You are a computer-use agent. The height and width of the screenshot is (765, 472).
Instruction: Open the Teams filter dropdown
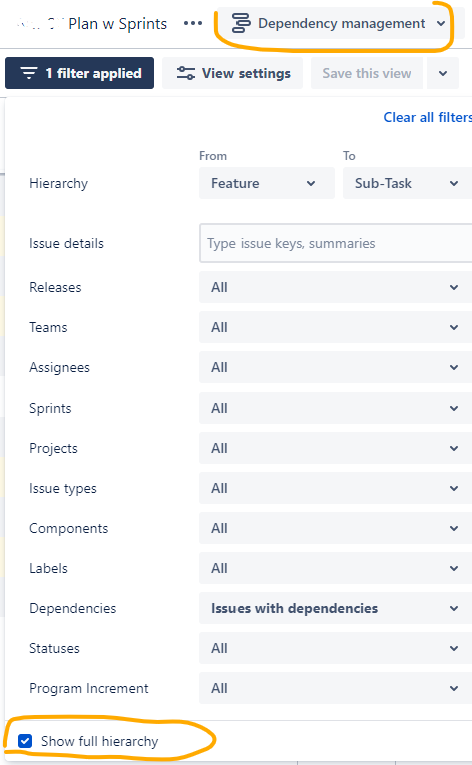335,327
